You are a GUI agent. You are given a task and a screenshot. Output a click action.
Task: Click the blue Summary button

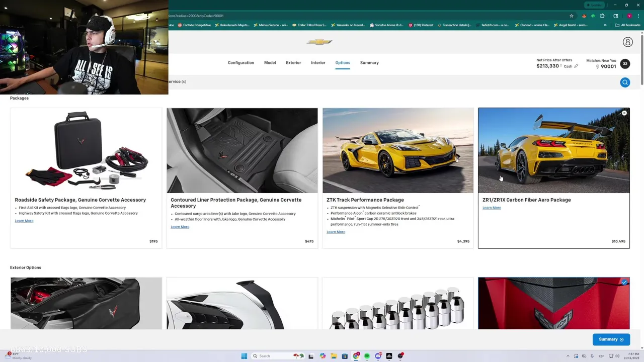coord(611,339)
